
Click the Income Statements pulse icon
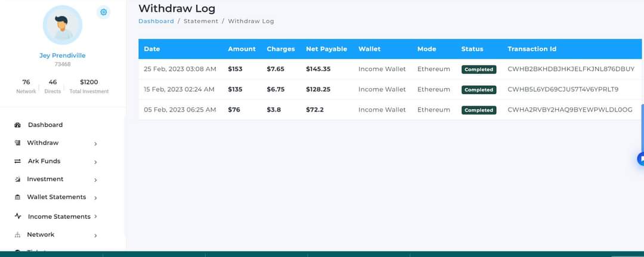click(x=18, y=216)
